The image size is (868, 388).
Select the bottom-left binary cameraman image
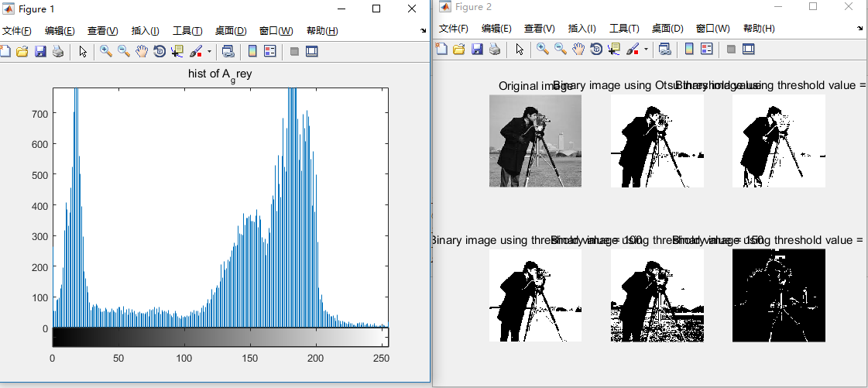pos(535,295)
